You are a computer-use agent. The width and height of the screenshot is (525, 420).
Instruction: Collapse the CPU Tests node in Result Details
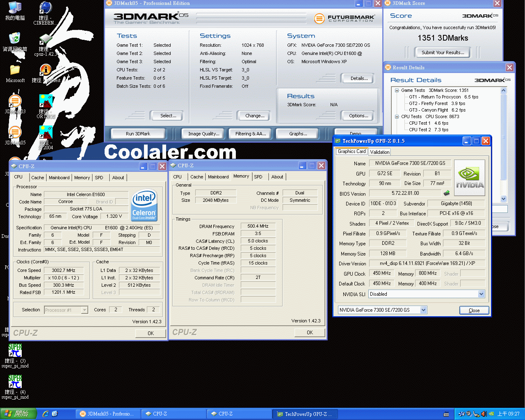397,116
